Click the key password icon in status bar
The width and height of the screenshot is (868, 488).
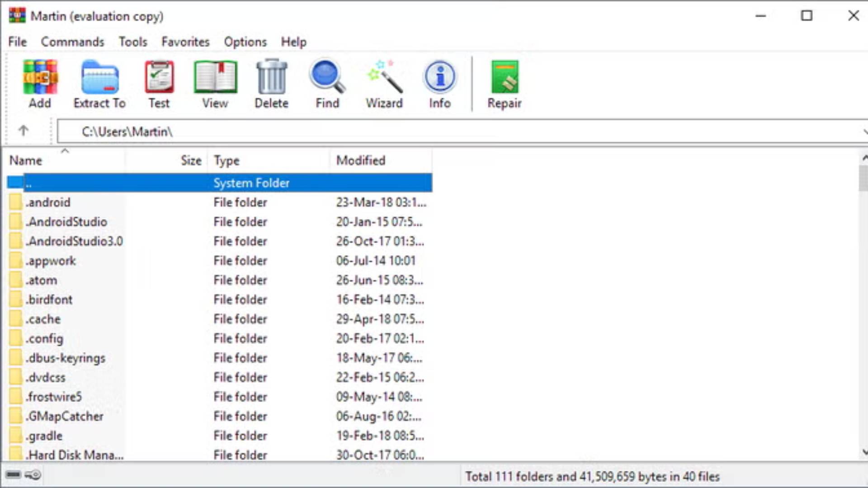coord(33,474)
